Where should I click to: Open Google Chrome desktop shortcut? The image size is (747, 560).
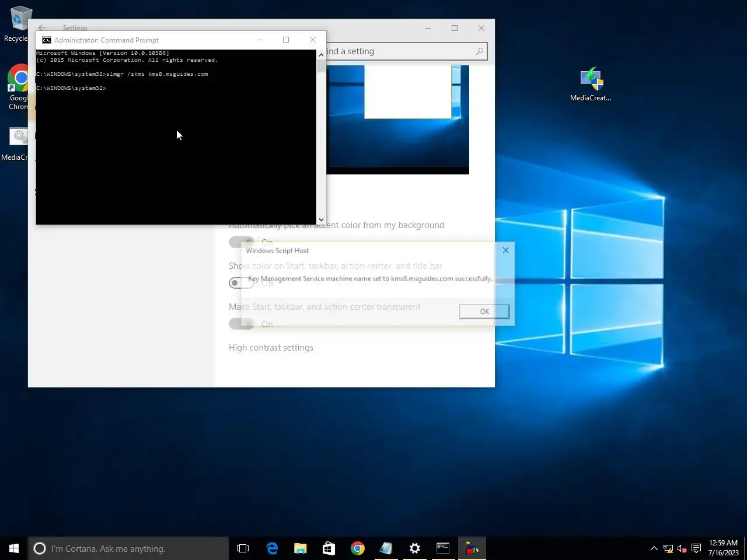pos(19,87)
